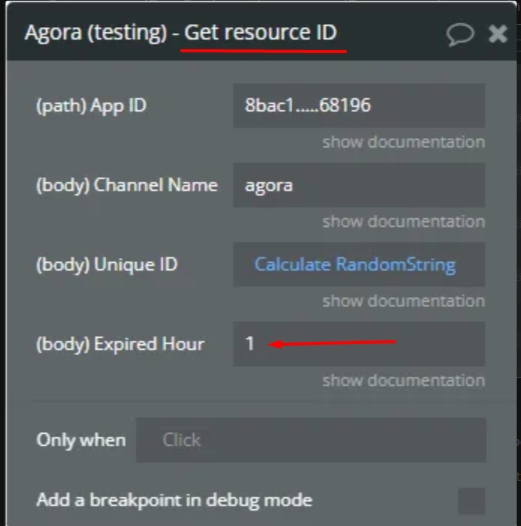Show documentation for Unique ID
The width and height of the screenshot is (521, 526).
pos(404,301)
